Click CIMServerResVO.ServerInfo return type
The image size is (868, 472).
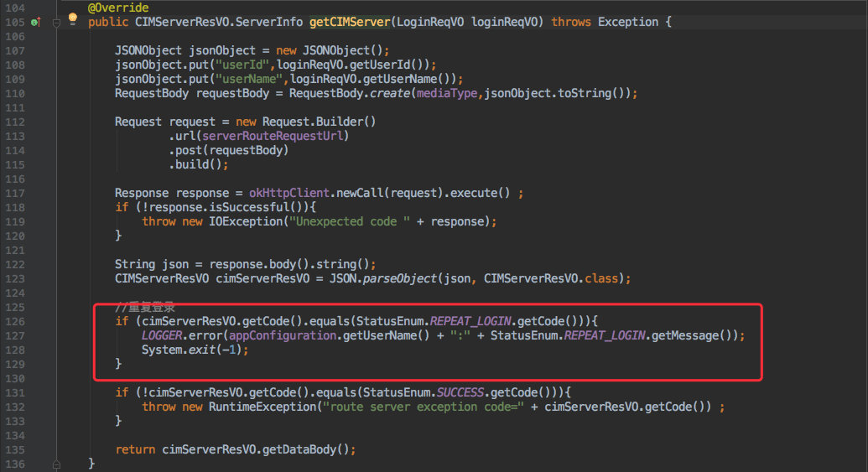coord(219,22)
